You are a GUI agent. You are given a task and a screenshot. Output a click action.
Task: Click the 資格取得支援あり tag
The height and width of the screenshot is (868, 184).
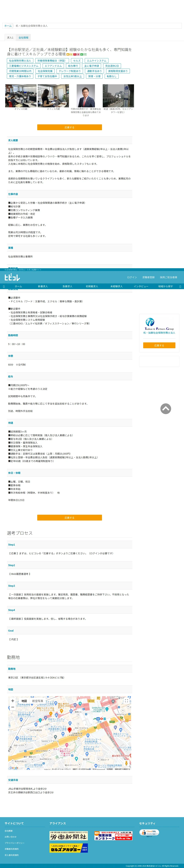tap(118, 71)
